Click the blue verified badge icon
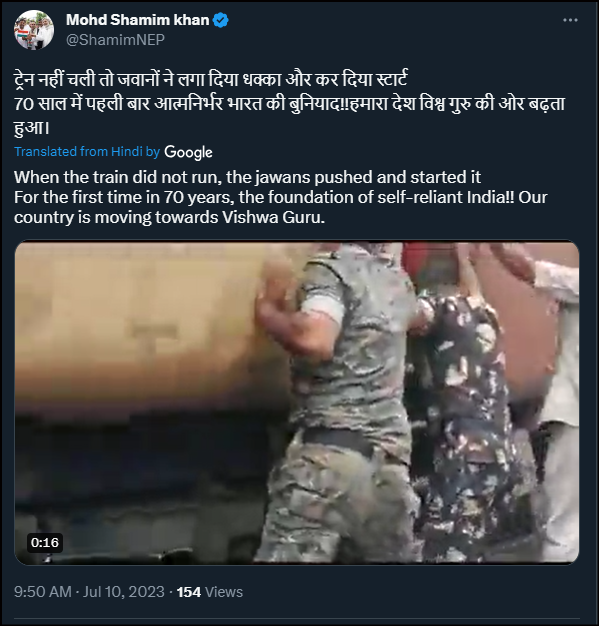The width and height of the screenshot is (599, 626). (x=220, y=20)
